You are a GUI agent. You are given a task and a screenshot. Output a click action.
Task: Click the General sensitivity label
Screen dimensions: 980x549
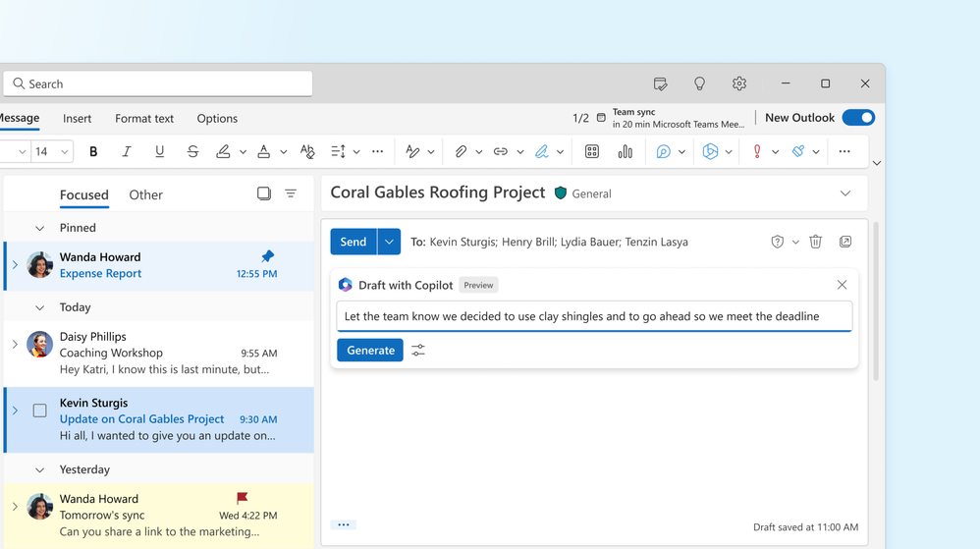click(x=582, y=193)
